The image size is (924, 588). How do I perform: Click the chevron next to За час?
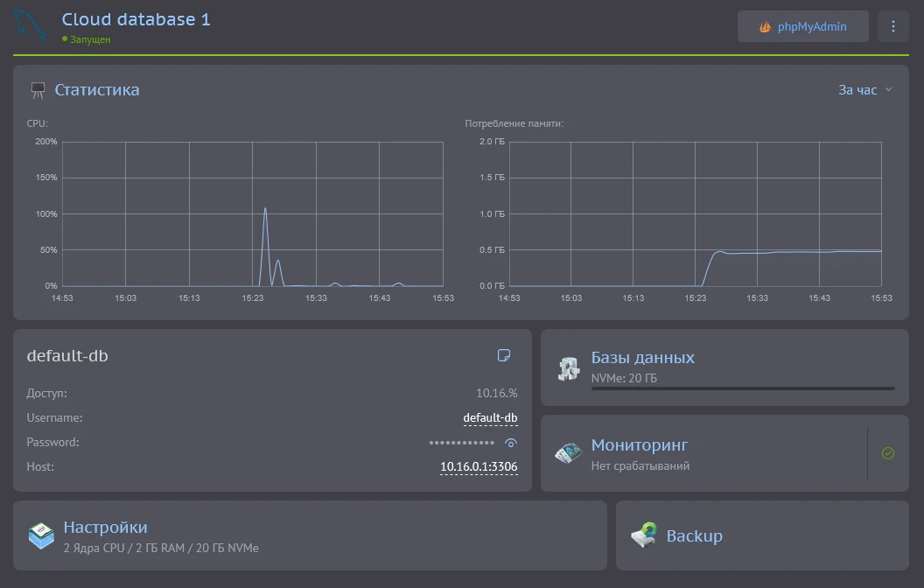pyautogui.click(x=888, y=90)
